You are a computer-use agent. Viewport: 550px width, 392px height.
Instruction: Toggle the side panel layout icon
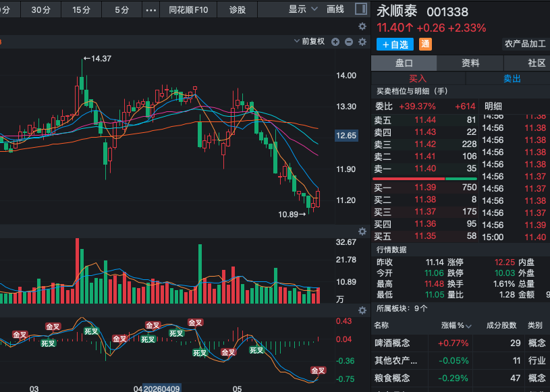point(361,9)
